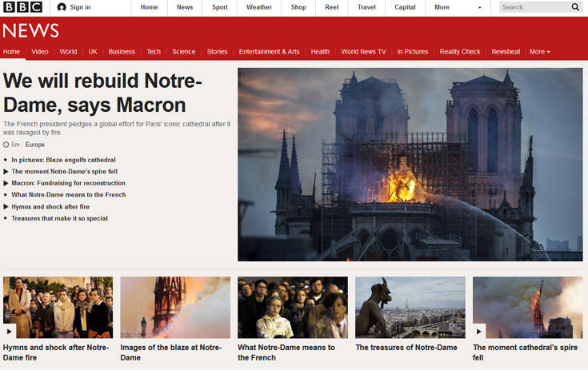
Task: Click the play icon on Hymns and shock thumbnail
Action: tap(10, 331)
